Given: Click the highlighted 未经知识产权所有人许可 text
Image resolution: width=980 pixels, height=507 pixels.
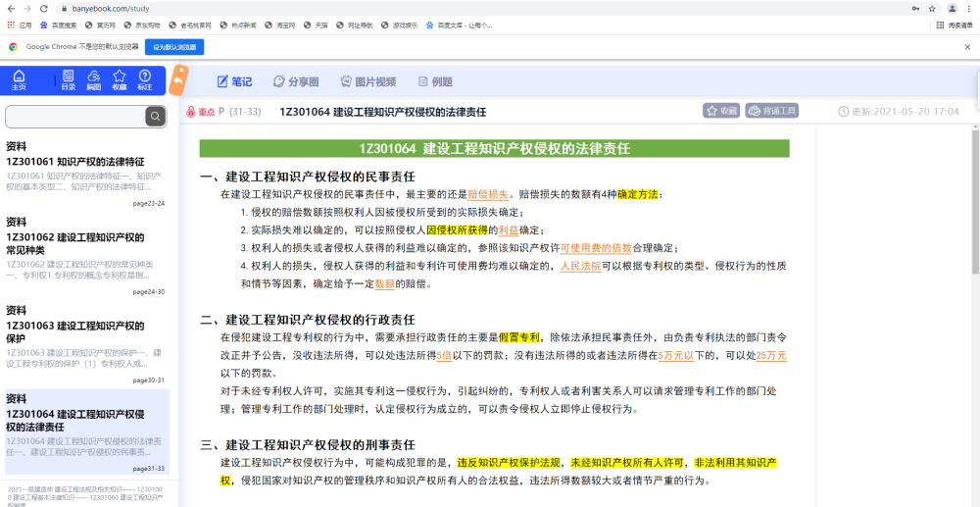Looking at the screenshot, I should pos(627,463).
